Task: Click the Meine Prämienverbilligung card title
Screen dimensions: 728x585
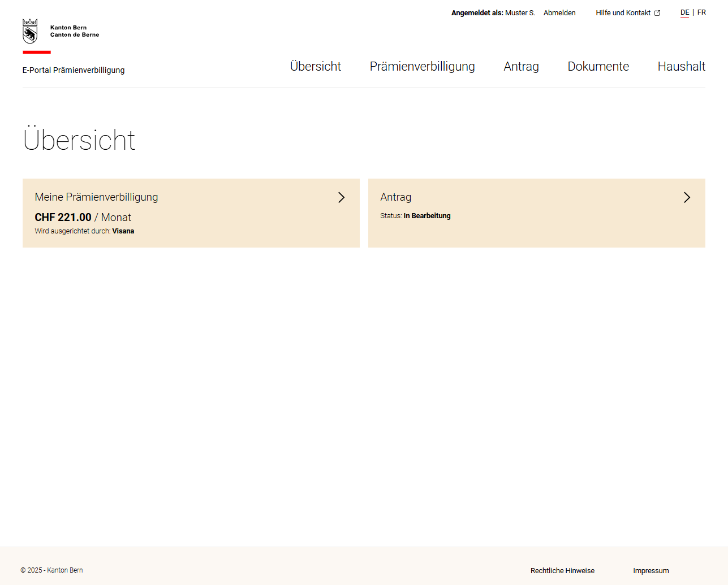Action: pyautogui.click(x=96, y=197)
